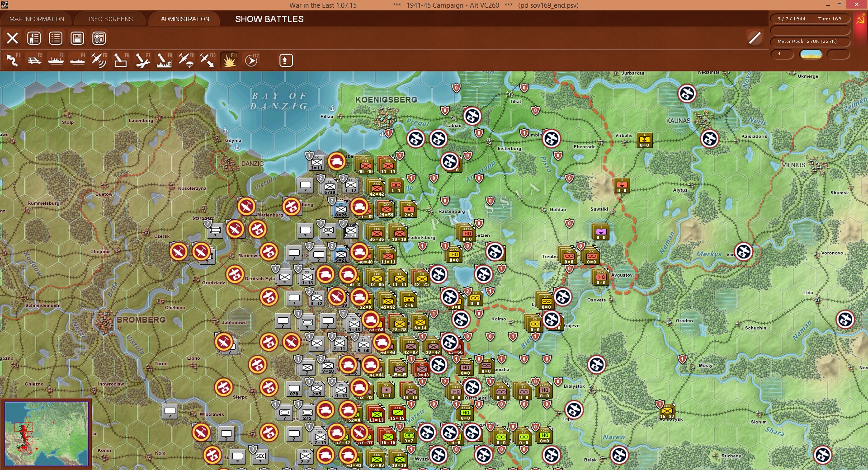Click the SHOW BATTLES heading

pyautogui.click(x=269, y=19)
